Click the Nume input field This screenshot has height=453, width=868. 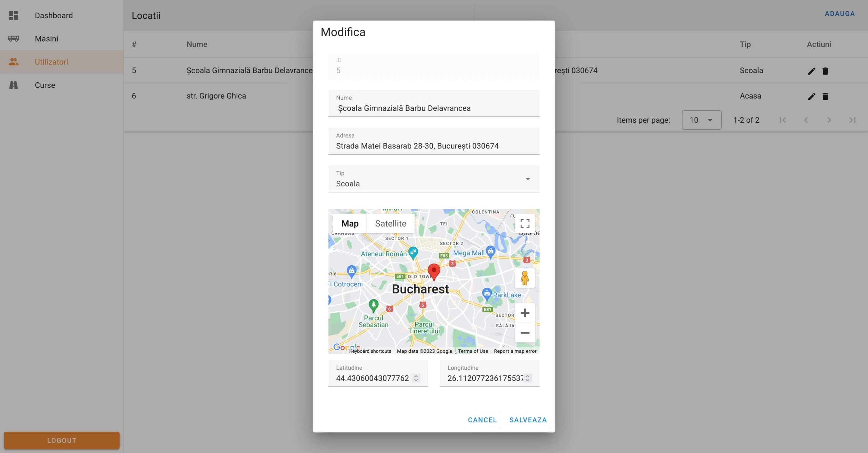click(x=434, y=103)
